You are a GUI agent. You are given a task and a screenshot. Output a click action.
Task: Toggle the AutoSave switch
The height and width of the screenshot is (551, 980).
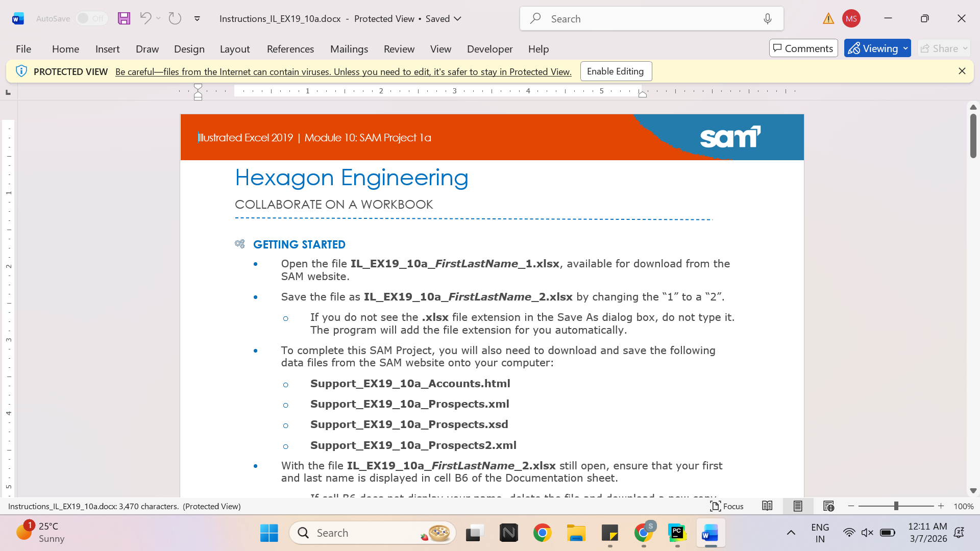(x=91, y=18)
